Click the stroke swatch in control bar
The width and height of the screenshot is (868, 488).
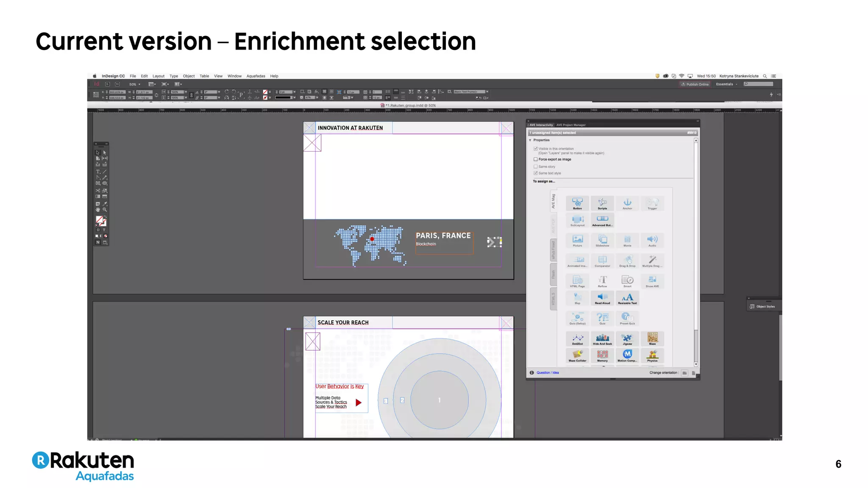[x=265, y=97]
